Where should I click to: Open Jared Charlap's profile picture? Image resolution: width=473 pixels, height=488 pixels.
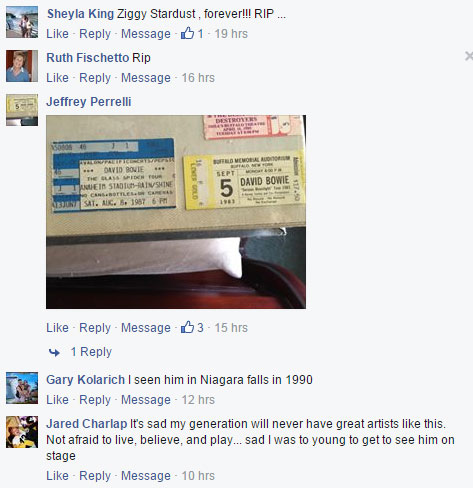point(22,432)
